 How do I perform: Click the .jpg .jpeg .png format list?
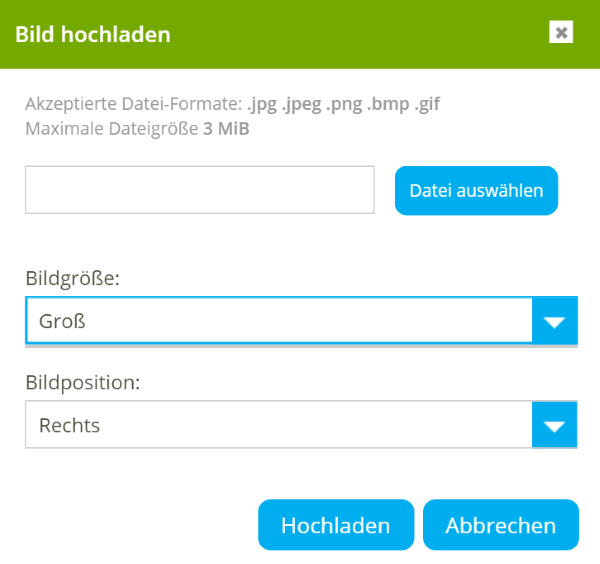tap(344, 103)
